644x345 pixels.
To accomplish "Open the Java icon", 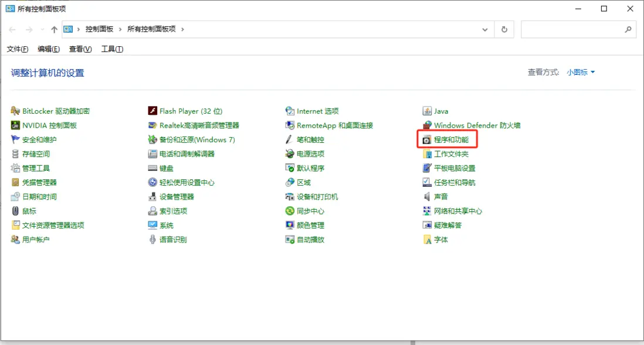I will click(x=427, y=111).
